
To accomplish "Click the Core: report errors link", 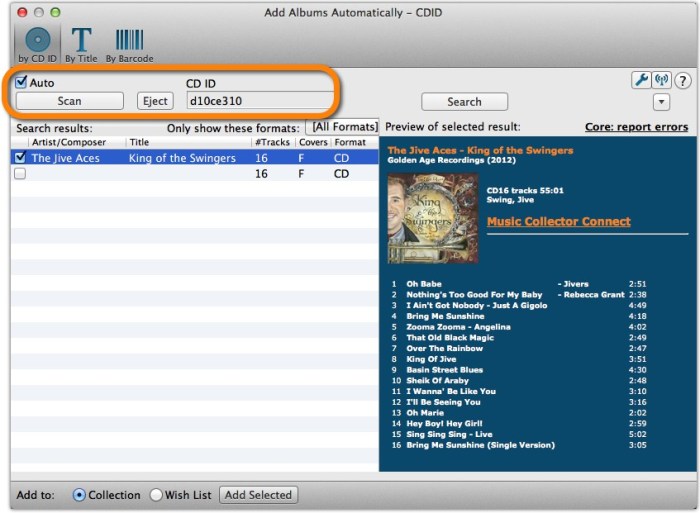I will [x=636, y=127].
